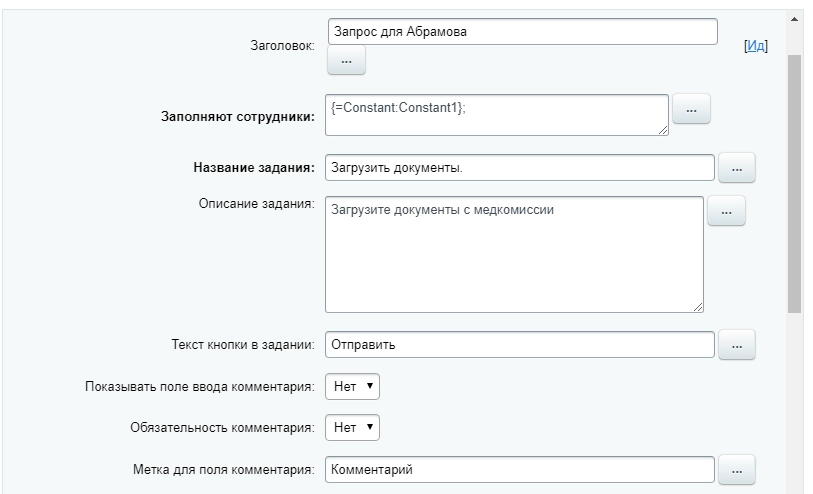Open Показывать поле ввода комментария dropdown
The image size is (813, 494).
pyautogui.click(x=353, y=387)
